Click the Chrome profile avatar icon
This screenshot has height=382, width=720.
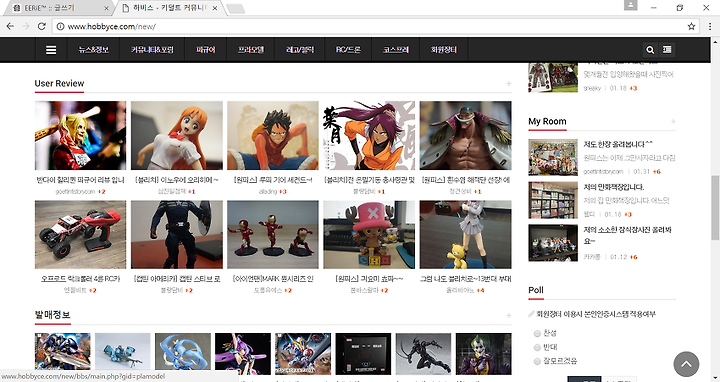tap(630, 5)
